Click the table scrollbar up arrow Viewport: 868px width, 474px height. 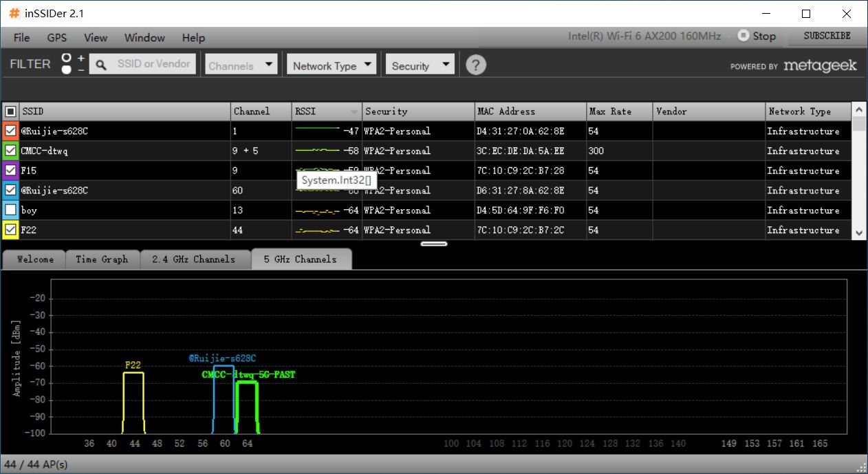(859, 110)
